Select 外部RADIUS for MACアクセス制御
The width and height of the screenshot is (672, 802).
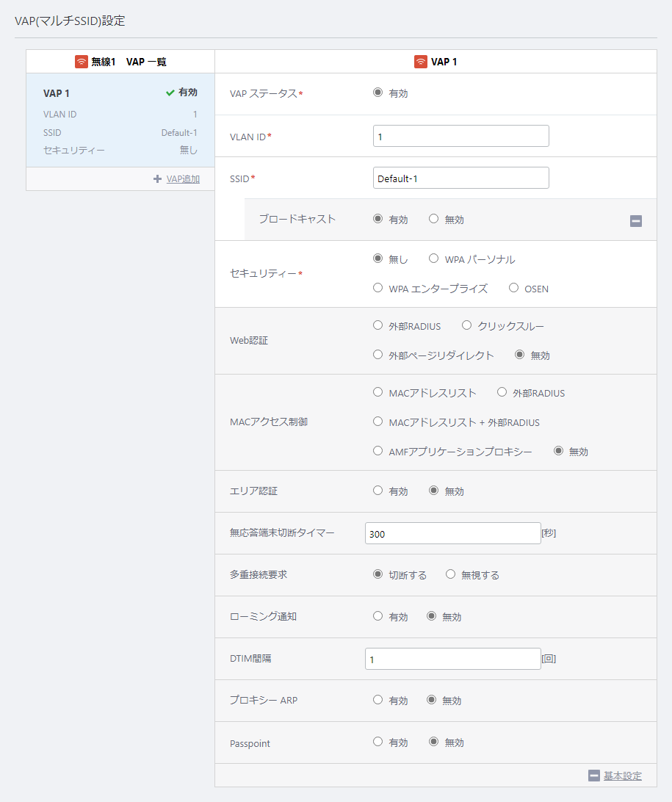click(502, 392)
